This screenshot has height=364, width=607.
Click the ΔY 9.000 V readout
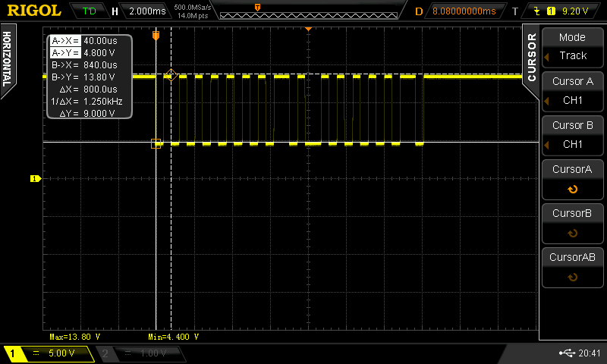pos(87,113)
